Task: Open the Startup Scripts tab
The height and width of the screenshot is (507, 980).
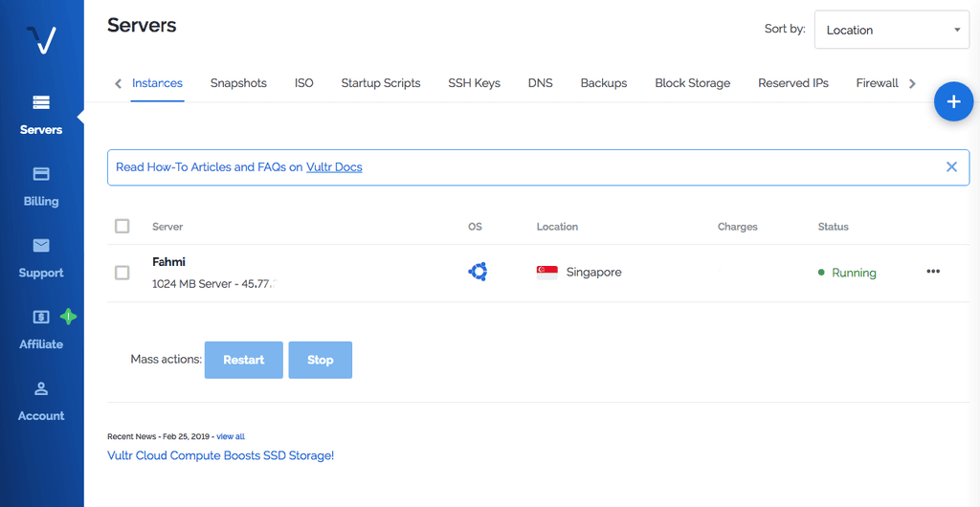Action: point(381,83)
